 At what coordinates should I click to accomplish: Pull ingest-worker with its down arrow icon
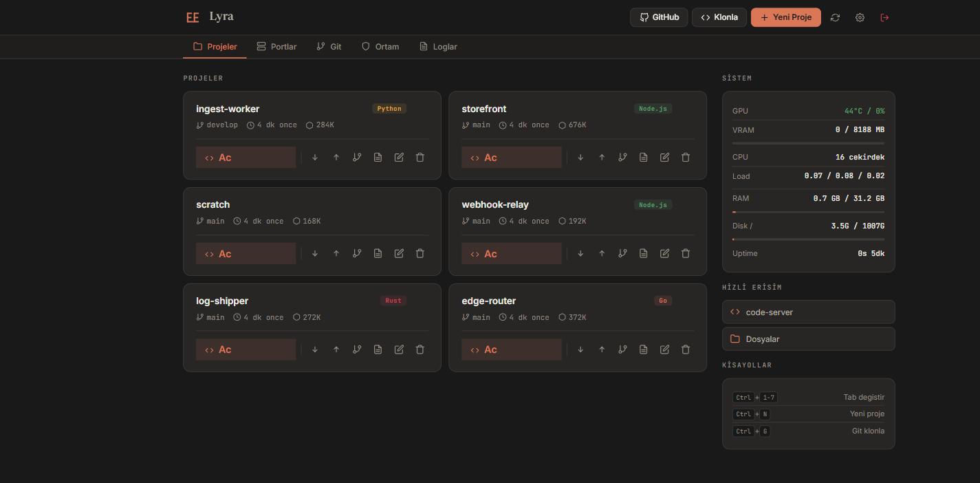click(315, 158)
